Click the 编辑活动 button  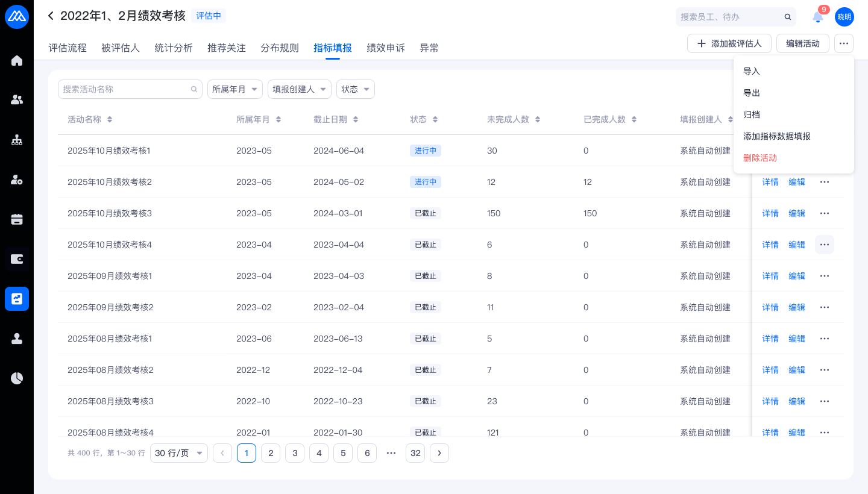pyautogui.click(x=802, y=43)
